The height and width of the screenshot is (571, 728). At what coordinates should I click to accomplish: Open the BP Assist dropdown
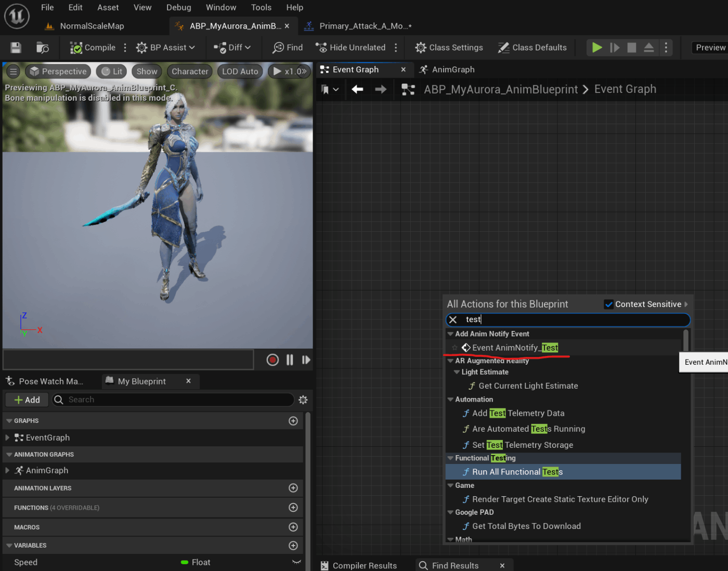tap(165, 48)
